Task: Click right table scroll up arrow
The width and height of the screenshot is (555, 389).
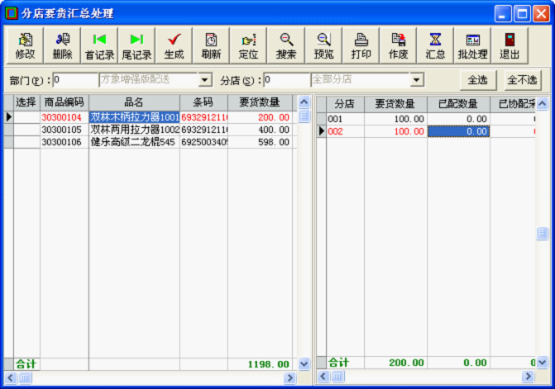Action: coord(542,104)
